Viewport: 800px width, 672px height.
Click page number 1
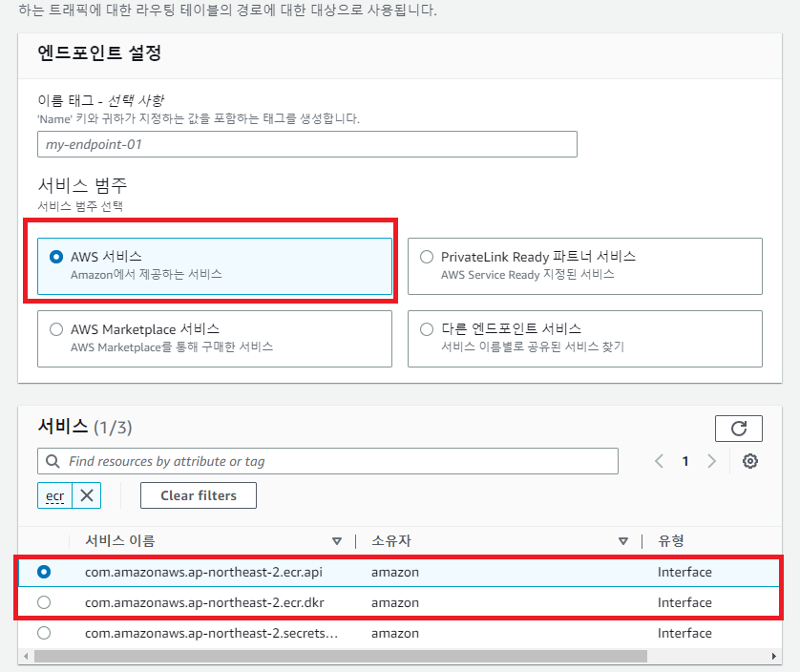(685, 461)
